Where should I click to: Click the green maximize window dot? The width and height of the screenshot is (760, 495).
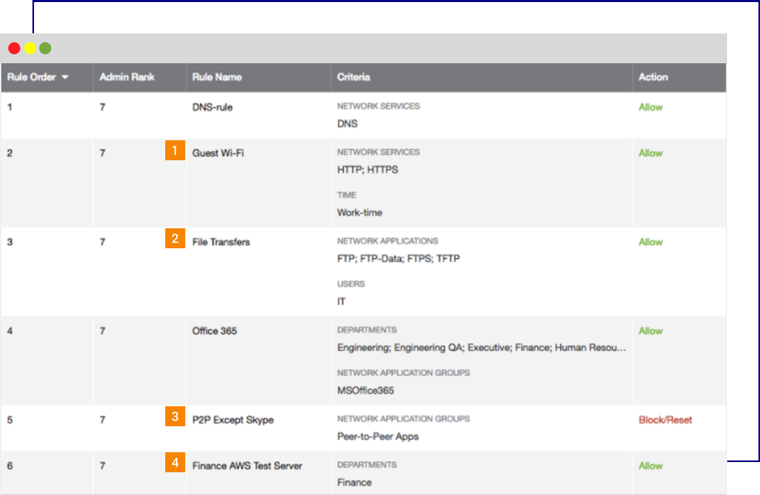pos(45,48)
